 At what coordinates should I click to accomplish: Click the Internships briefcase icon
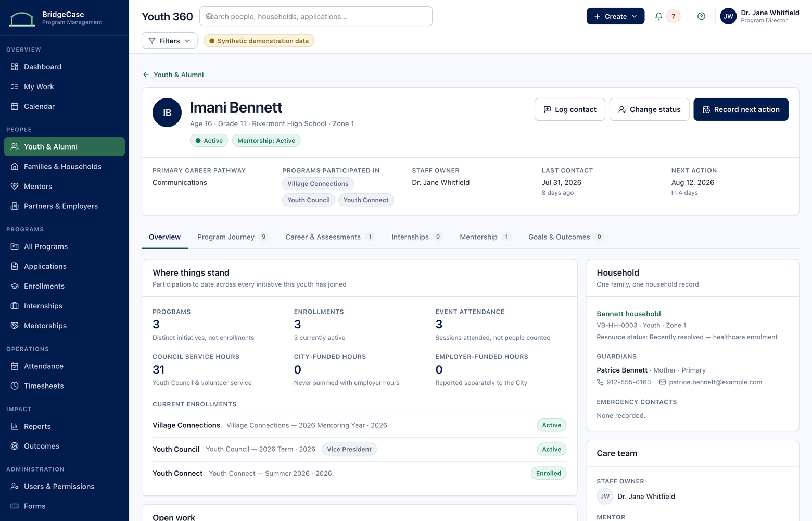pos(15,306)
